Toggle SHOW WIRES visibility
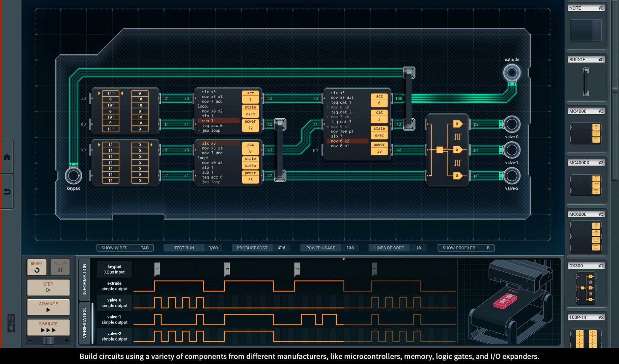 pyautogui.click(x=125, y=248)
